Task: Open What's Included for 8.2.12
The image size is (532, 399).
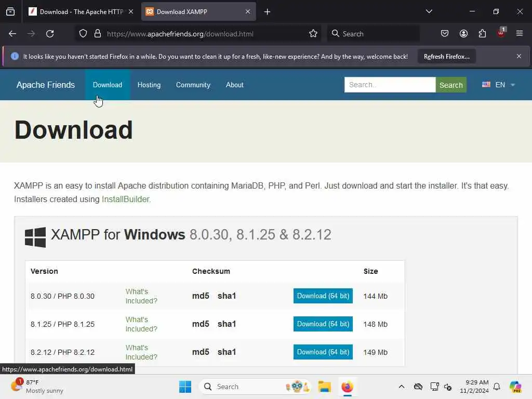Action: click(x=141, y=353)
